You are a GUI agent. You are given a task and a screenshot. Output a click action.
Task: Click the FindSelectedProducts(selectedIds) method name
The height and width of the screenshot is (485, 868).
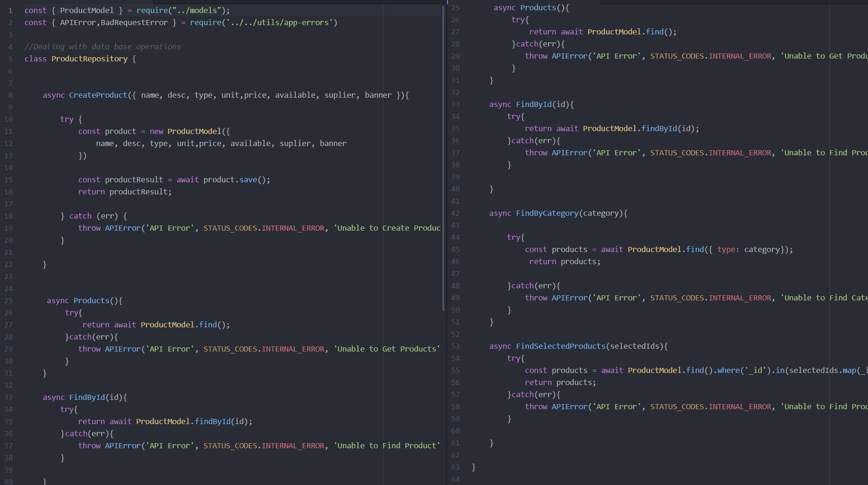click(x=589, y=346)
